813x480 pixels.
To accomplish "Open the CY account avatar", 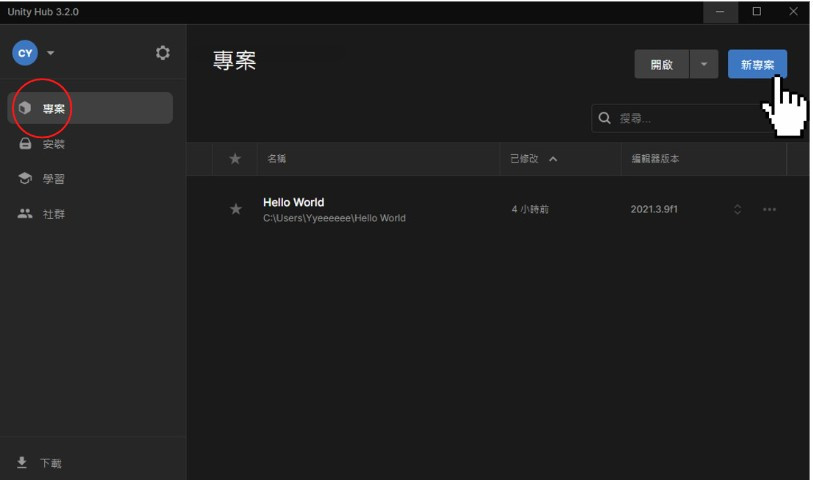I will tap(25, 53).
